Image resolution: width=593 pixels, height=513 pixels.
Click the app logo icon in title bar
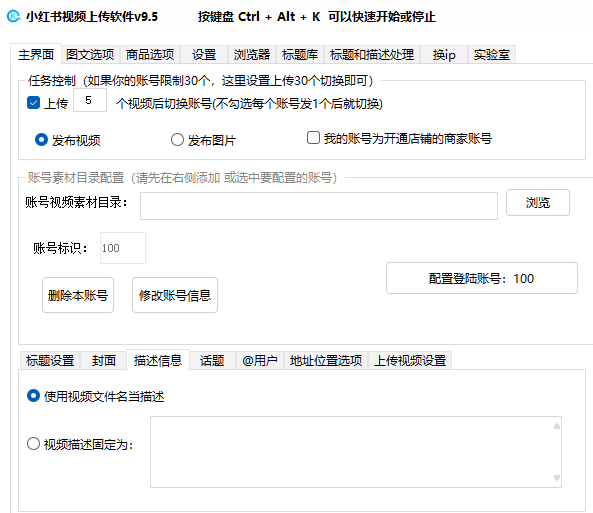pos(14,16)
